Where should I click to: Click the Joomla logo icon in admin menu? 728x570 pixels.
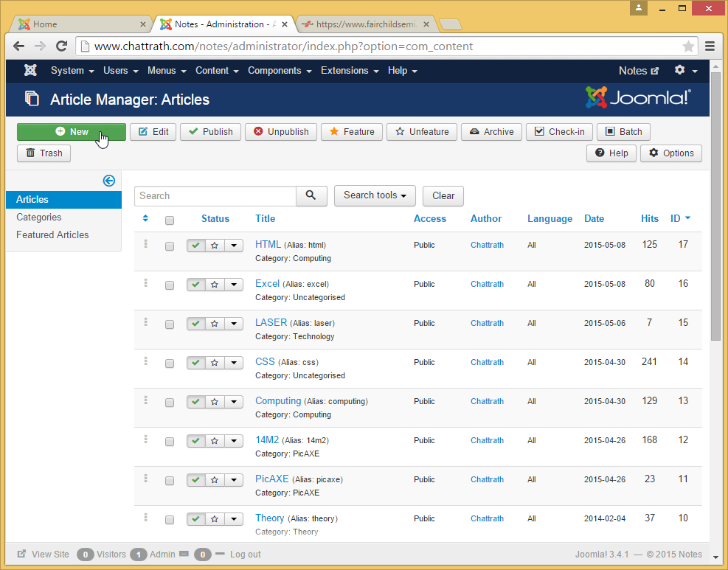point(30,71)
